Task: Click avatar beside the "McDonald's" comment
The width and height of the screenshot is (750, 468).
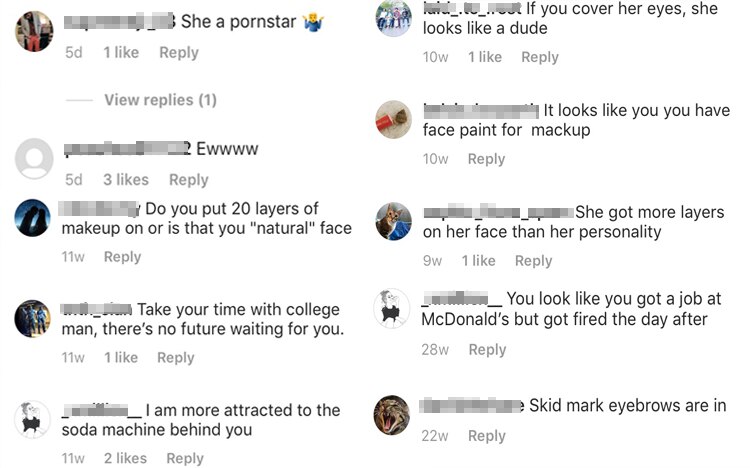Action: 393,308
